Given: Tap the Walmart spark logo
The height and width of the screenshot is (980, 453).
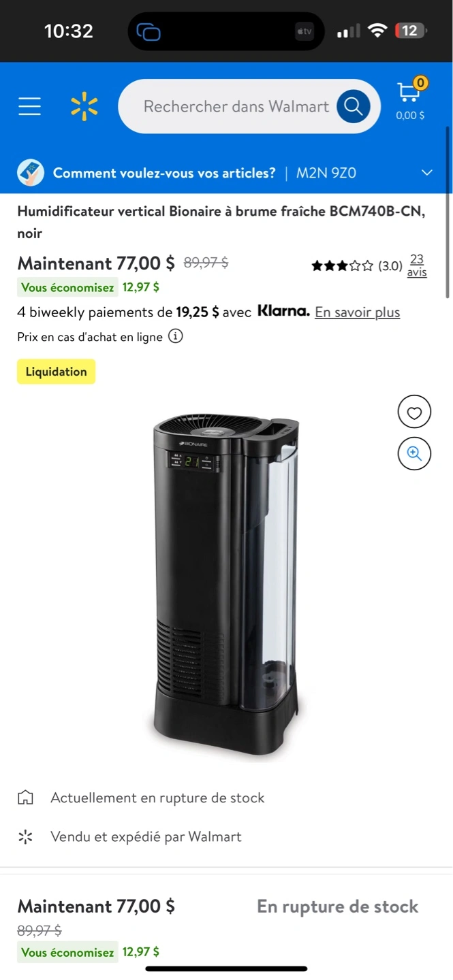Looking at the screenshot, I should (84, 106).
